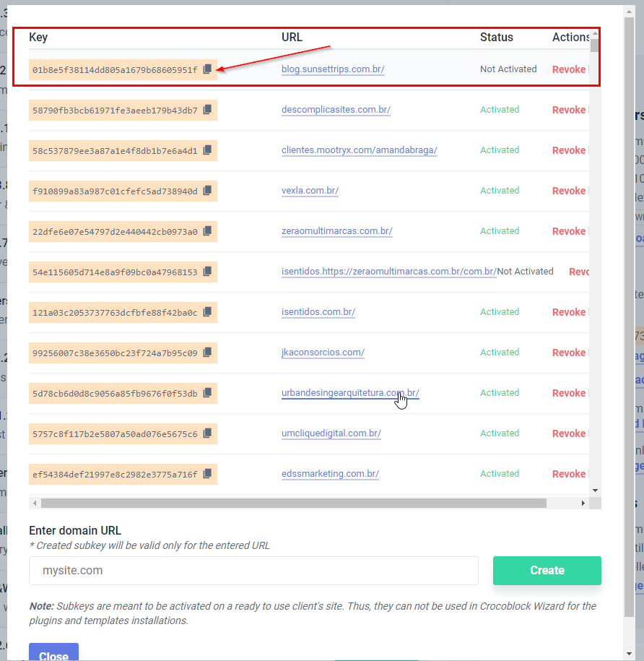Copy key for zeraomultimarcas.com.br
The height and width of the screenshot is (661, 644).
click(207, 231)
